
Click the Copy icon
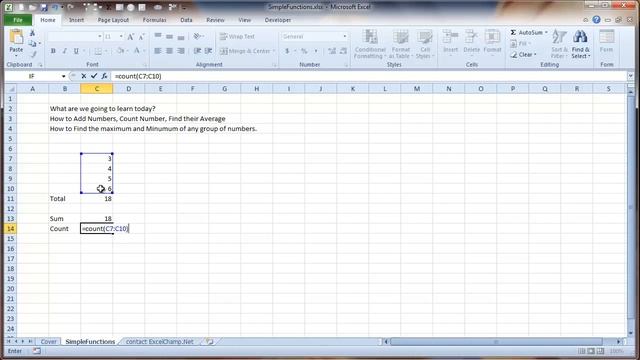point(32,43)
